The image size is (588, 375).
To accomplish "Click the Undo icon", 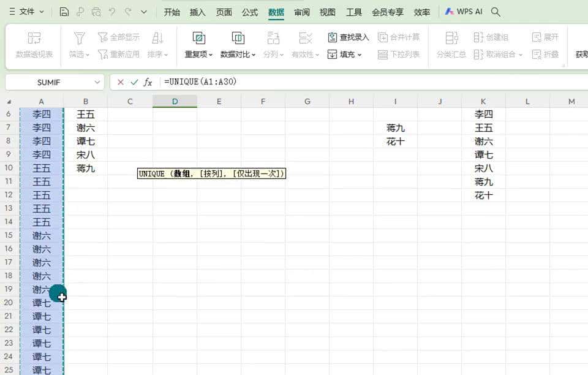I will coord(113,12).
